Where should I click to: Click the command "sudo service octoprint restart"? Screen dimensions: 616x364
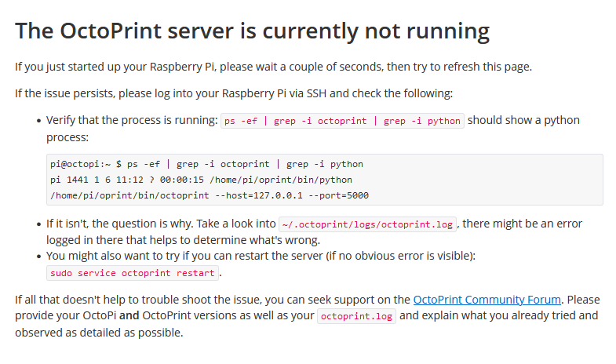pyautogui.click(x=133, y=273)
